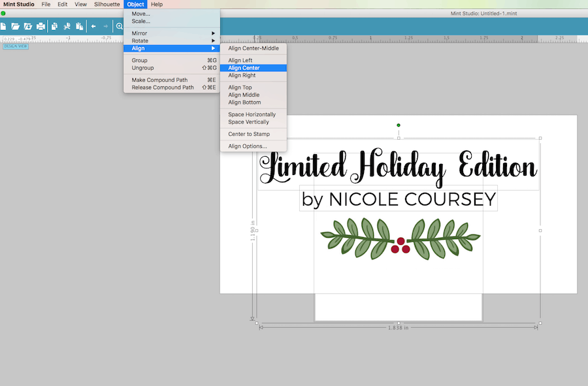This screenshot has height=386, width=588.
Task: Click the 1.190 in height dimension label
Action: click(x=252, y=231)
